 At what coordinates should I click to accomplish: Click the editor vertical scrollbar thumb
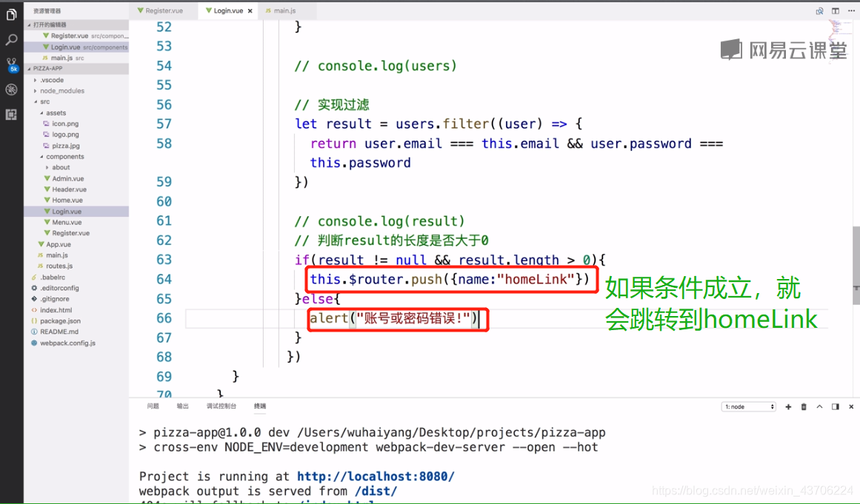pyautogui.click(x=856, y=265)
